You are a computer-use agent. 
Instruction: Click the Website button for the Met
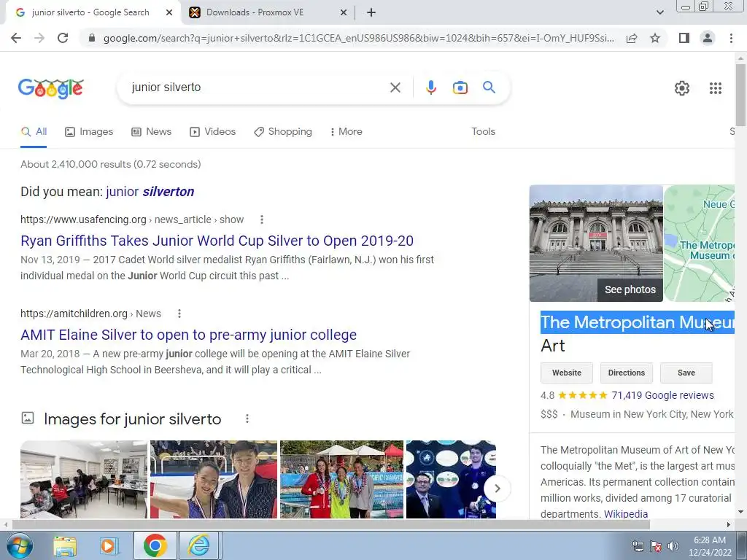pos(566,373)
